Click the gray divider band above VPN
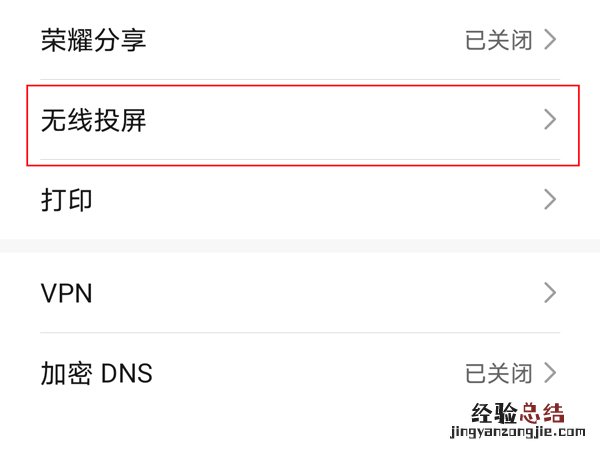This screenshot has height=450, width=600. click(x=300, y=245)
